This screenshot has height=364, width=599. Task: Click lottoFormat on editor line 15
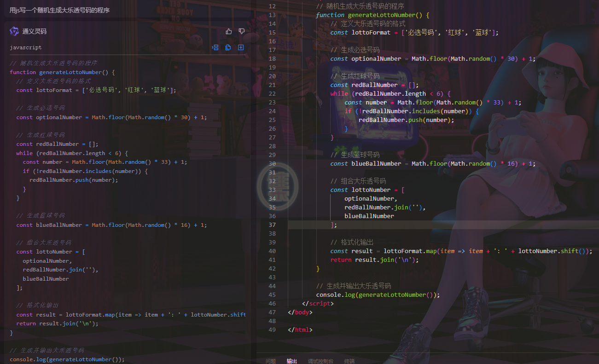tap(371, 32)
